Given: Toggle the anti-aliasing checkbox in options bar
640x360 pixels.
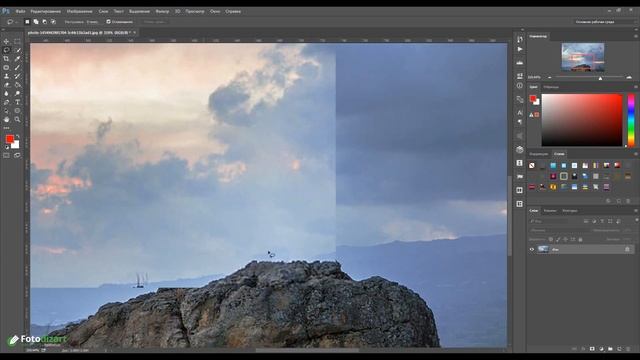Looking at the screenshot, I should click(109, 22).
